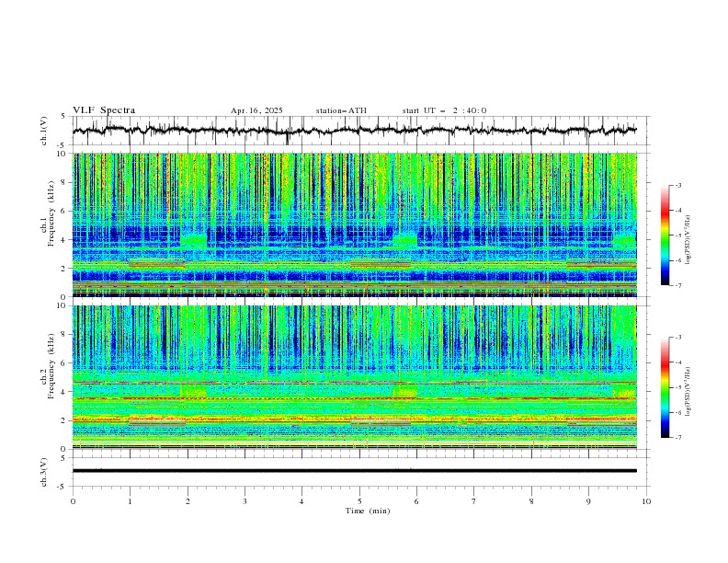Click the ch.3 flat voltage trace
This screenshot has width=728, height=563.
[354, 471]
